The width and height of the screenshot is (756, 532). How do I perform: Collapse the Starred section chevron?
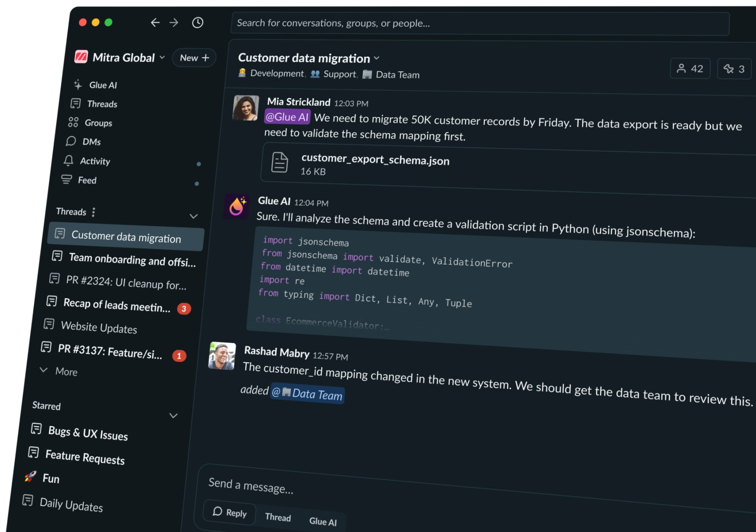pyautogui.click(x=173, y=416)
